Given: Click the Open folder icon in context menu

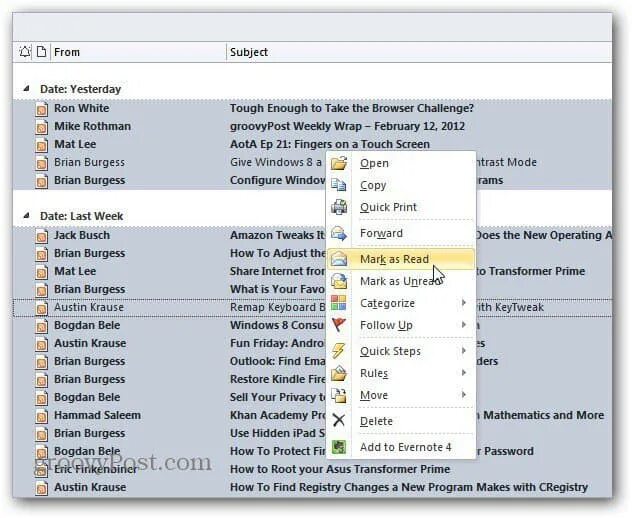Looking at the screenshot, I should coord(339,163).
